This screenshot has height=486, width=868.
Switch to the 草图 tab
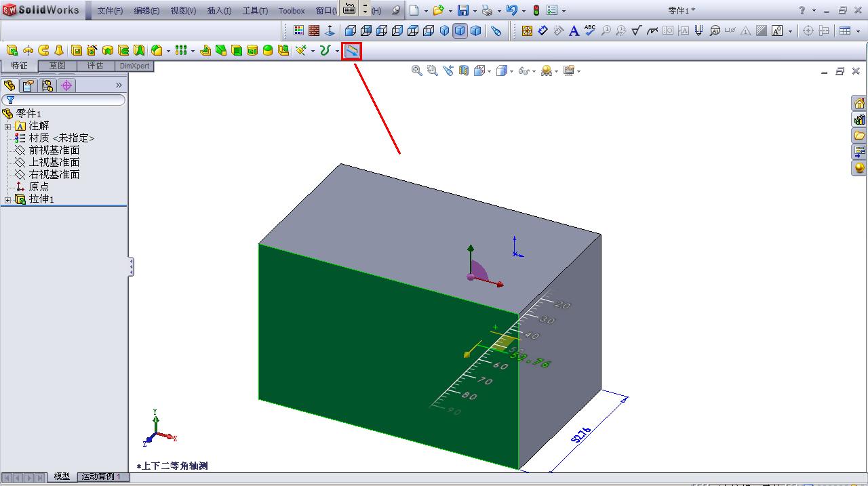tap(58, 66)
